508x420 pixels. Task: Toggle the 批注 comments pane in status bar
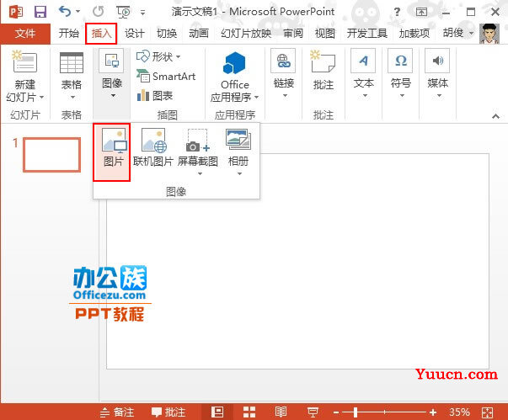click(x=168, y=412)
